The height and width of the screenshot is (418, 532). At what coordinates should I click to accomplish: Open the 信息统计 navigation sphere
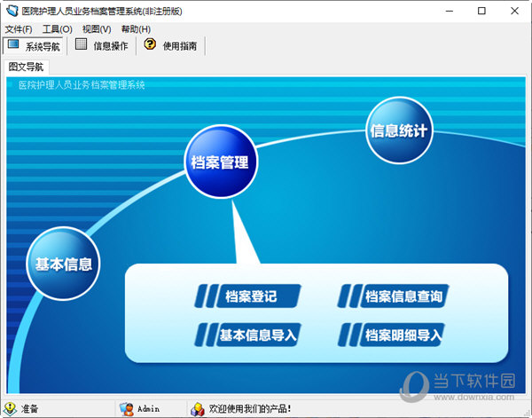click(x=398, y=131)
